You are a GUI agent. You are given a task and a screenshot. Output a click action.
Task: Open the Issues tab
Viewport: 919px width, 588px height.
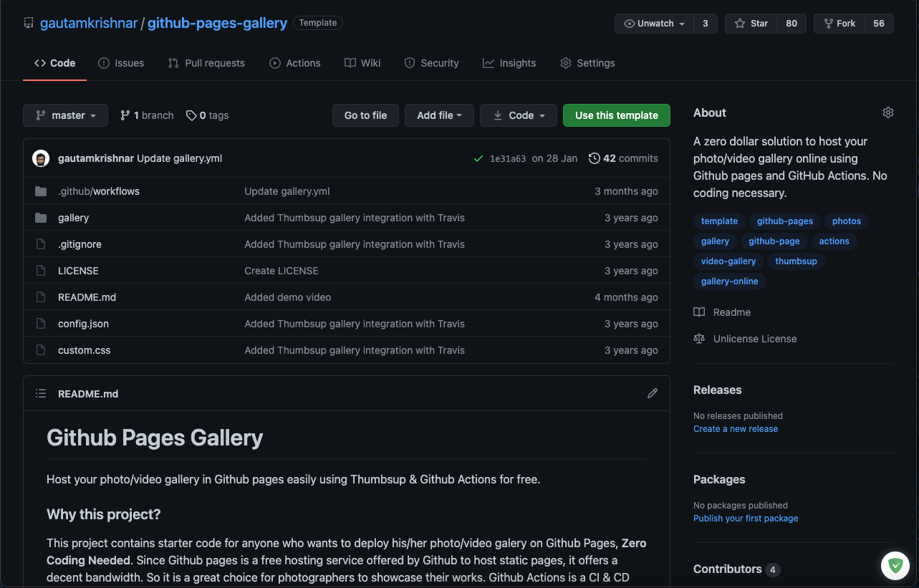(x=121, y=63)
